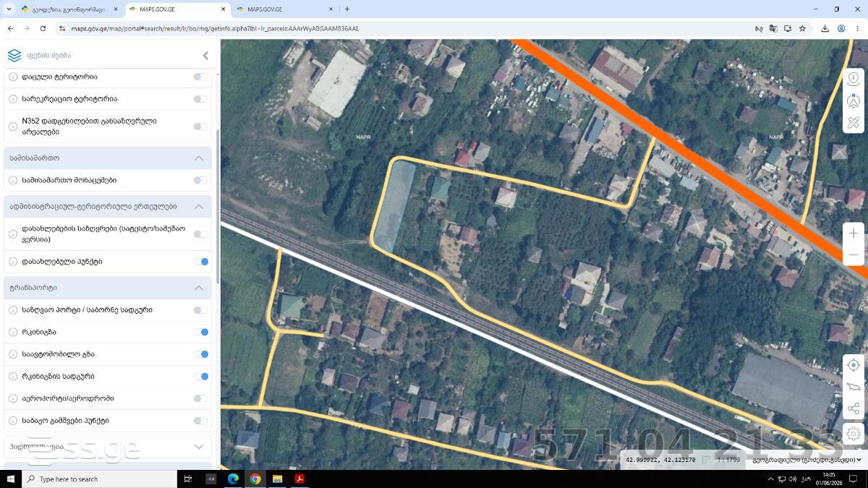Image resolution: width=868 pixels, height=488 pixels.
Task: Show info for სარეკრეაციო ტერიტორია layer
Action: 12,99
